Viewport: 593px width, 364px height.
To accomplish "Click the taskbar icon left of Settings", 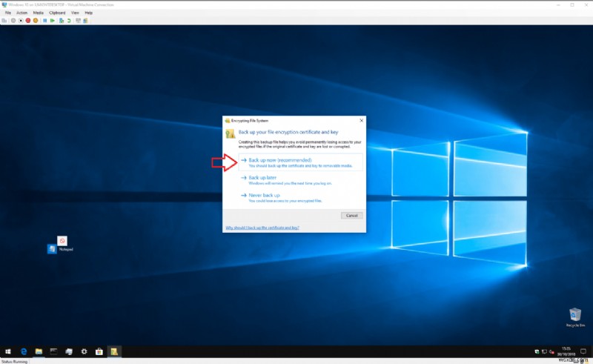I will [69, 351].
